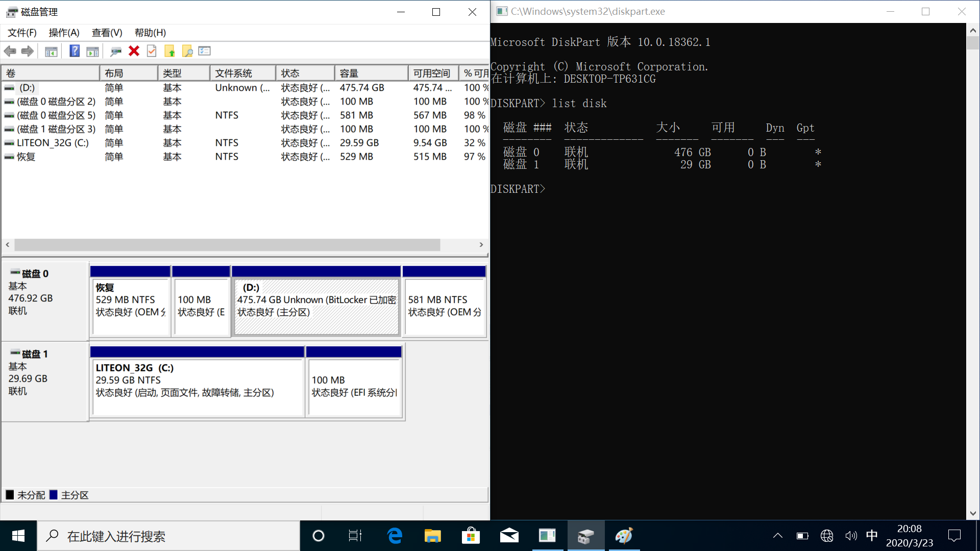
Task: Click the diskpart scrollbar up arrow
Action: (x=973, y=31)
